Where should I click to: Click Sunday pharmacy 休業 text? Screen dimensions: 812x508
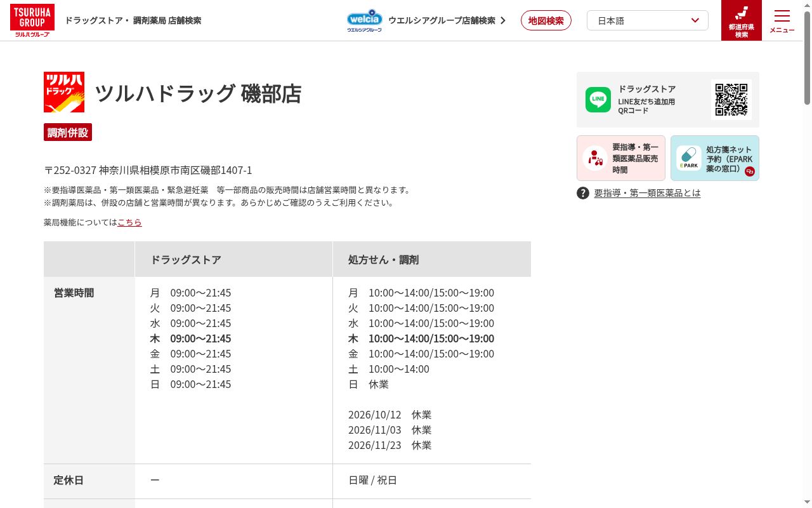pos(379,384)
